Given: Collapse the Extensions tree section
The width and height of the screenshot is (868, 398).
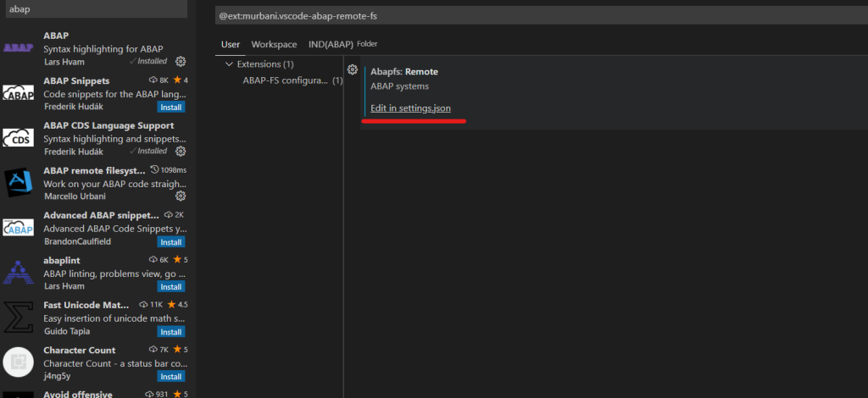Looking at the screenshot, I should pos(229,64).
